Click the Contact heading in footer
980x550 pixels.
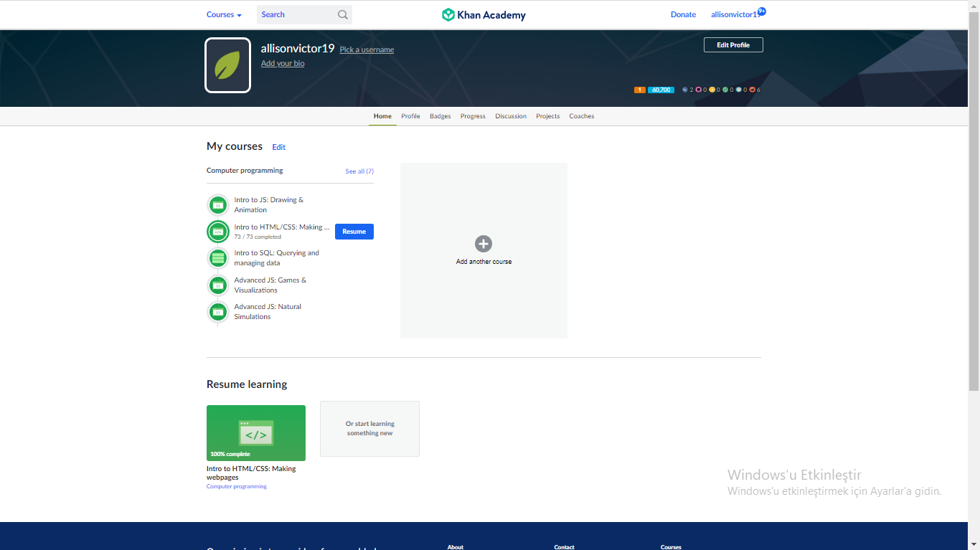click(564, 547)
